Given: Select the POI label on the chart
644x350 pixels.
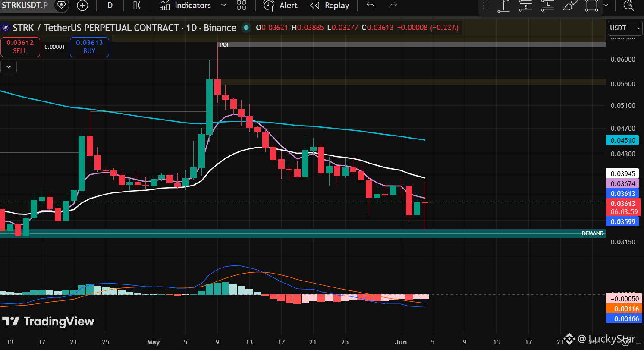Looking at the screenshot, I should (224, 45).
